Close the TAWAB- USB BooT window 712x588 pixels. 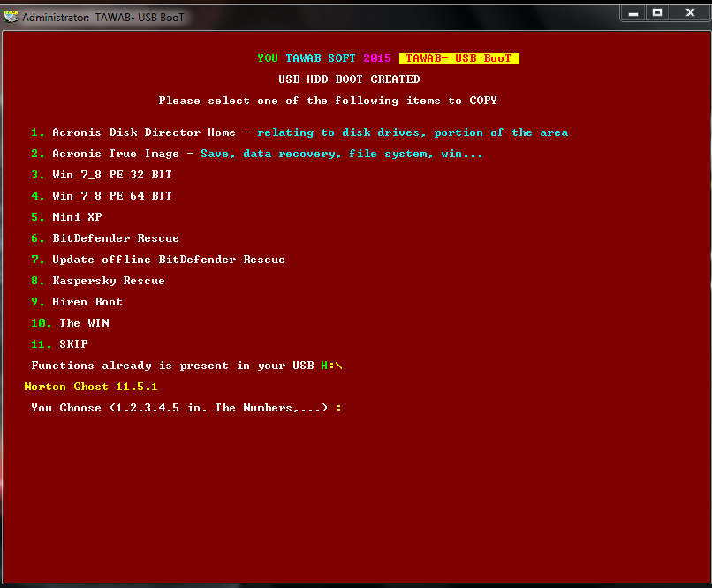pyautogui.click(x=690, y=13)
